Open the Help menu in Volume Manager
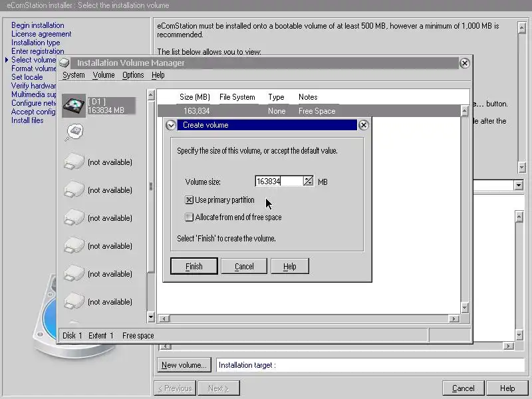 (x=158, y=75)
